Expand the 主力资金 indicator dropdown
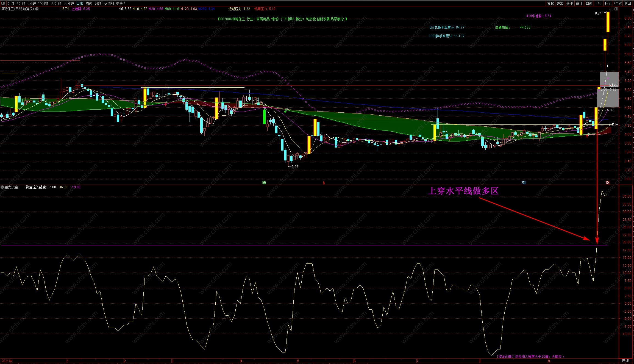Screen dimensions: 634x364 pyautogui.click(x=2, y=187)
